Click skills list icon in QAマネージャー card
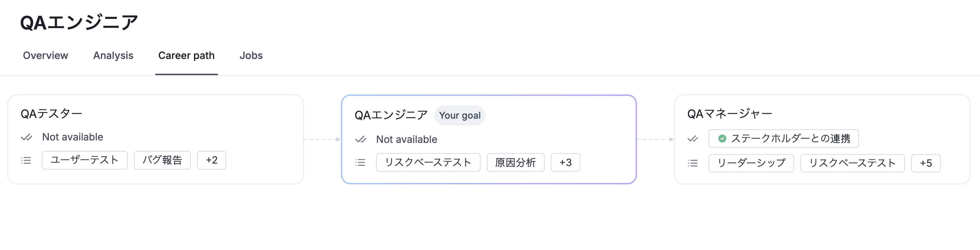The image size is (980, 250). click(x=693, y=164)
